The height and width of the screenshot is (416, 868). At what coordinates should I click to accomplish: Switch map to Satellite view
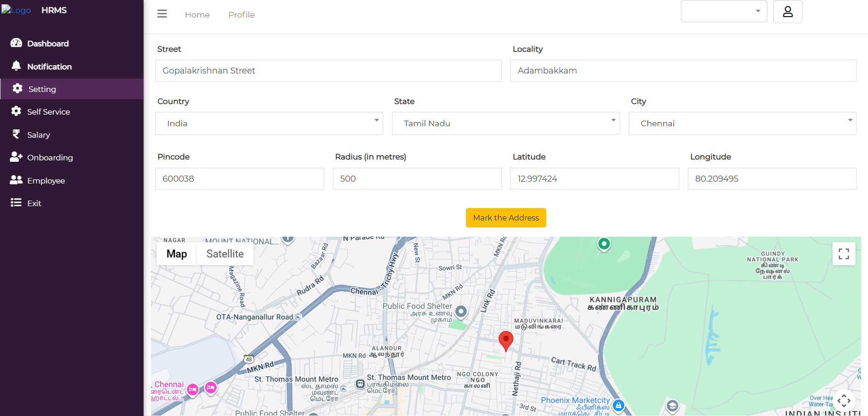tap(225, 254)
